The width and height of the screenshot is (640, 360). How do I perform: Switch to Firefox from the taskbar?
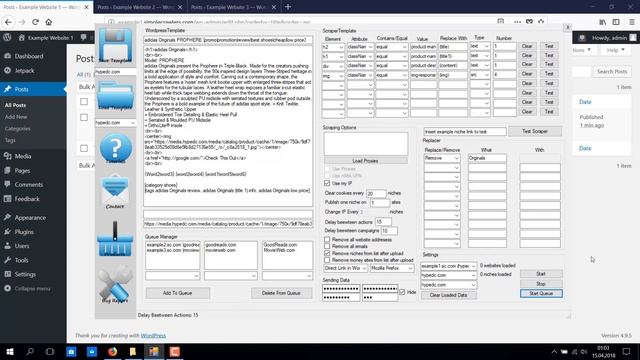[x=112, y=351]
